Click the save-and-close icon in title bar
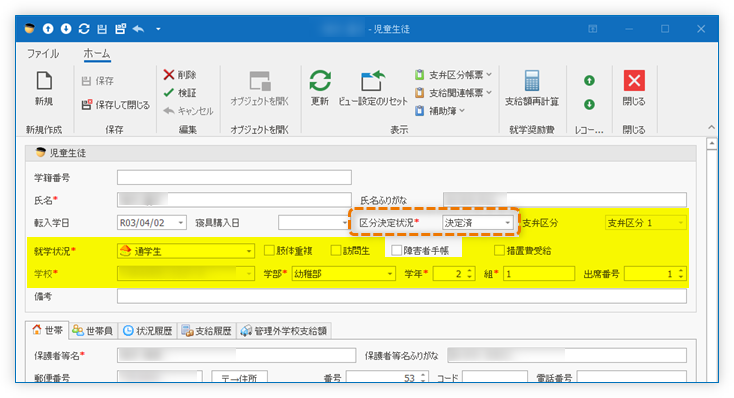 click(120, 29)
